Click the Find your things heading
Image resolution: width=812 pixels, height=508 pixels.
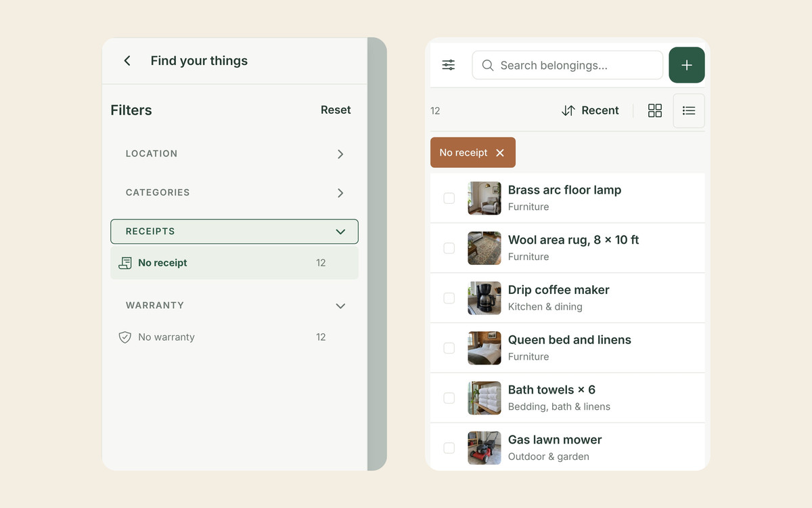[199, 61]
